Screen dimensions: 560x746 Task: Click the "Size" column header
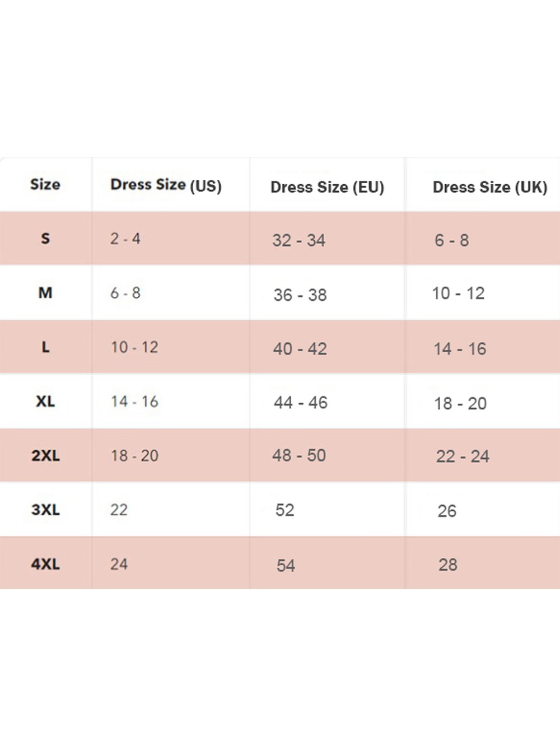pyautogui.click(x=45, y=184)
